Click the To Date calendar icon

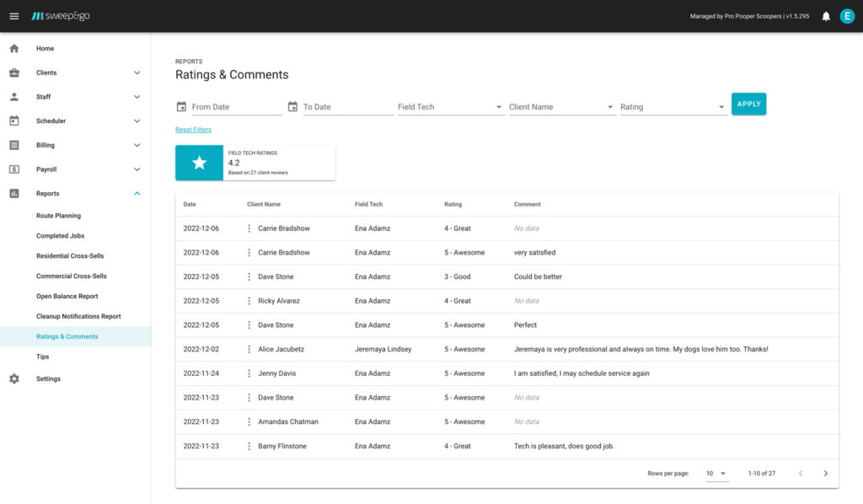pos(292,107)
